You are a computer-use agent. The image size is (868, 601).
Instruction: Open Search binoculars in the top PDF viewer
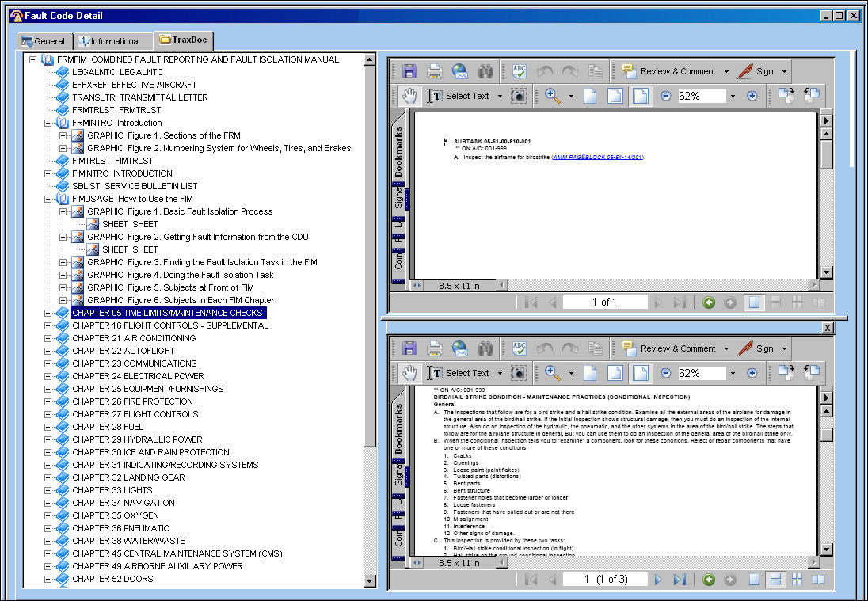click(x=485, y=71)
